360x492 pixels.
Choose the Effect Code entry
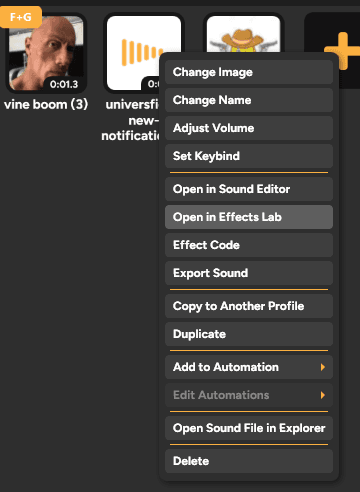click(x=249, y=245)
